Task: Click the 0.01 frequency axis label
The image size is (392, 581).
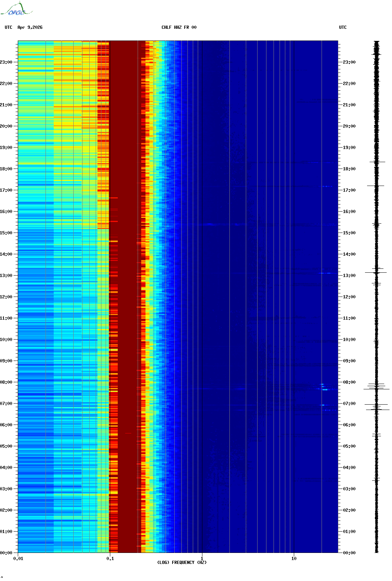Action: tap(18, 558)
